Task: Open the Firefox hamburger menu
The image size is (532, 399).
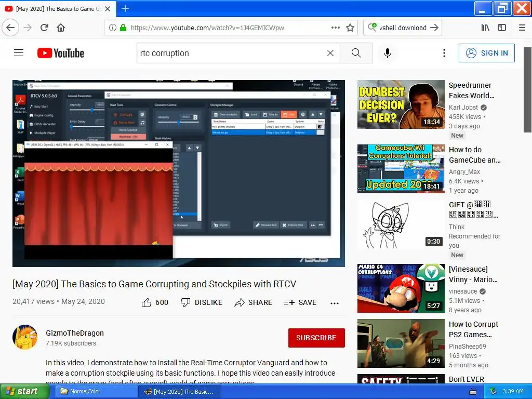Action: click(522, 28)
